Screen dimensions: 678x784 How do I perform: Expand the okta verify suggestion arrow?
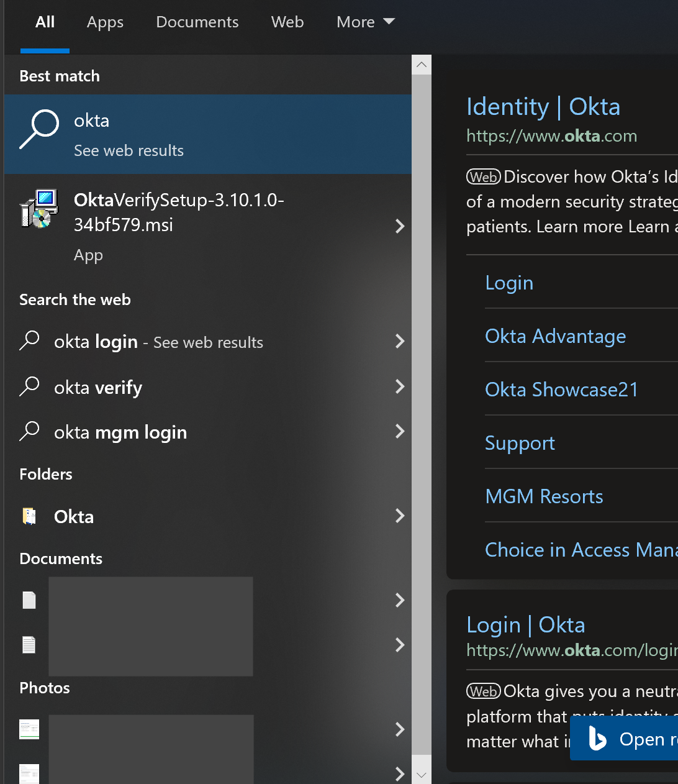400,386
